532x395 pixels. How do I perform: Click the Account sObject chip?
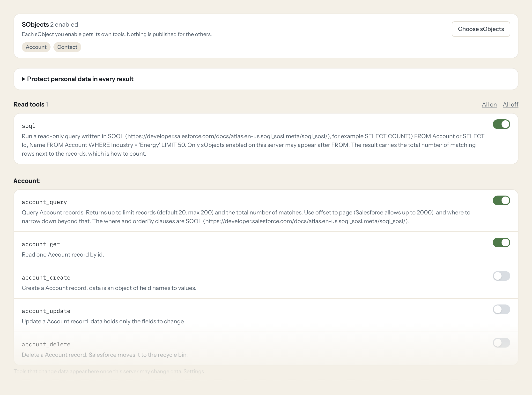[x=36, y=47]
